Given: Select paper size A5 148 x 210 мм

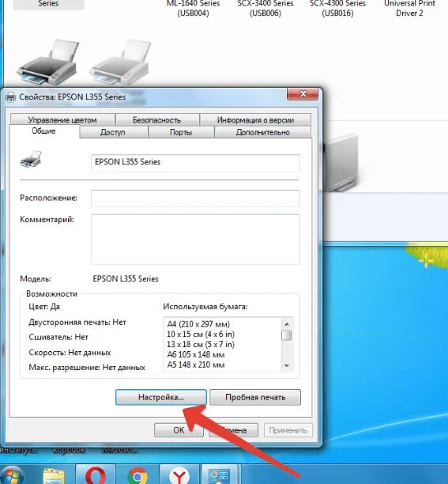Looking at the screenshot, I should [x=196, y=365].
